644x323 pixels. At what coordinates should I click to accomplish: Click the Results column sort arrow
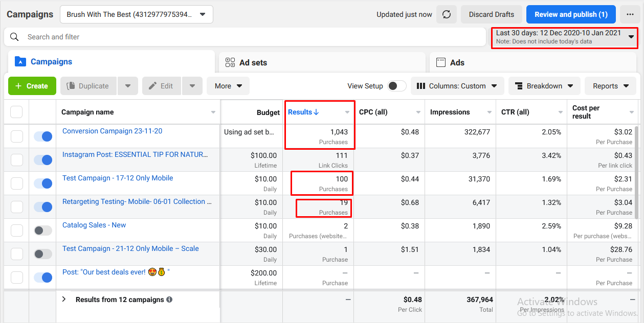pos(316,112)
